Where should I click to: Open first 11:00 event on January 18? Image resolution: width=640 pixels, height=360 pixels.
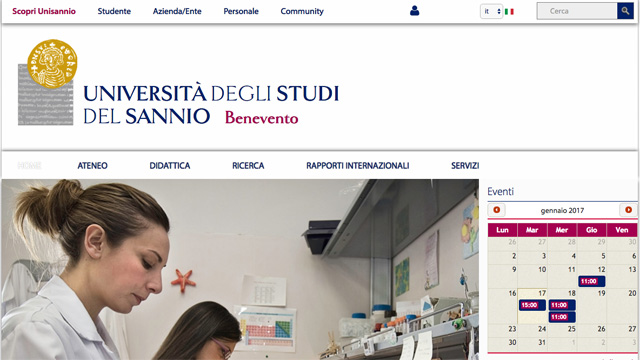coord(562,305)
